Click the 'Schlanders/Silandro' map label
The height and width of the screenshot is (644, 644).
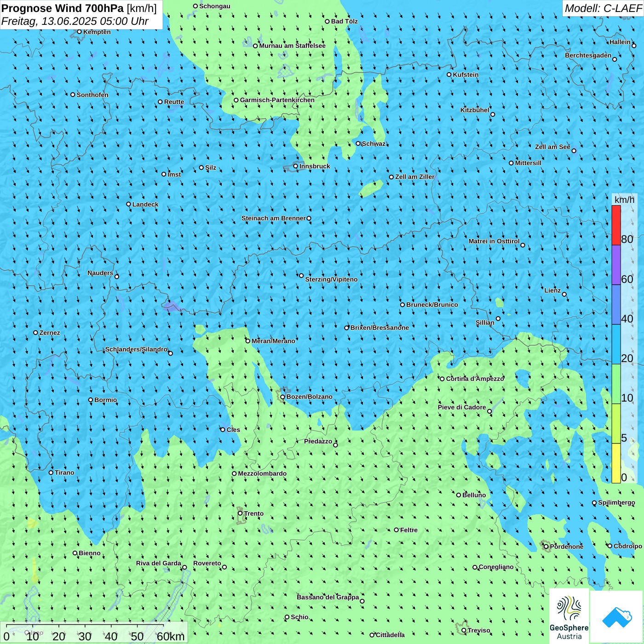[136, 349]
